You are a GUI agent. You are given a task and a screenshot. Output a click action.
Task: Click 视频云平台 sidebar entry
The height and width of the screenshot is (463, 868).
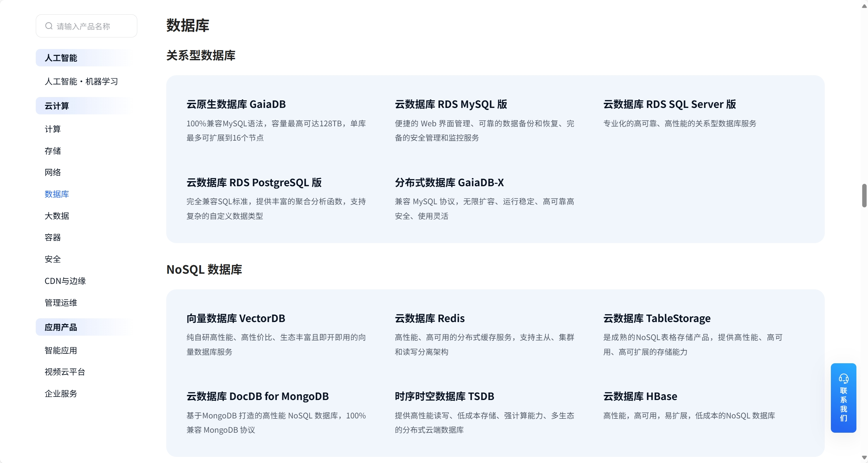coord(65,372)
